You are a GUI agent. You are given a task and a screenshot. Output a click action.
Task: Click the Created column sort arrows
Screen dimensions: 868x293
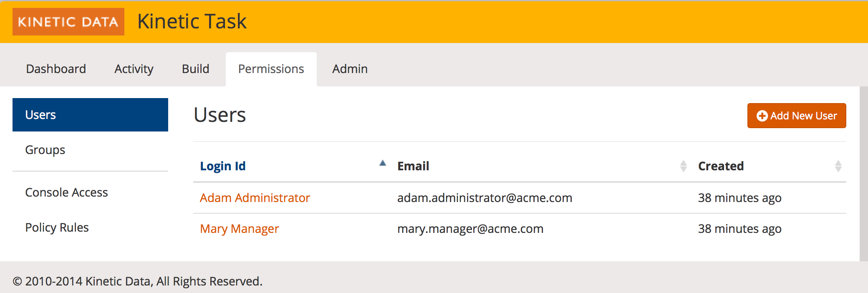[x=838, y=166]
